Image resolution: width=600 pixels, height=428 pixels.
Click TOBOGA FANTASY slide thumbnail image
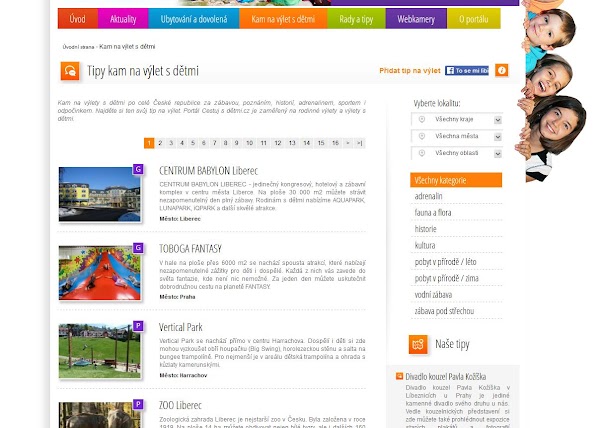pyautogui.click(x=99, y=273)
